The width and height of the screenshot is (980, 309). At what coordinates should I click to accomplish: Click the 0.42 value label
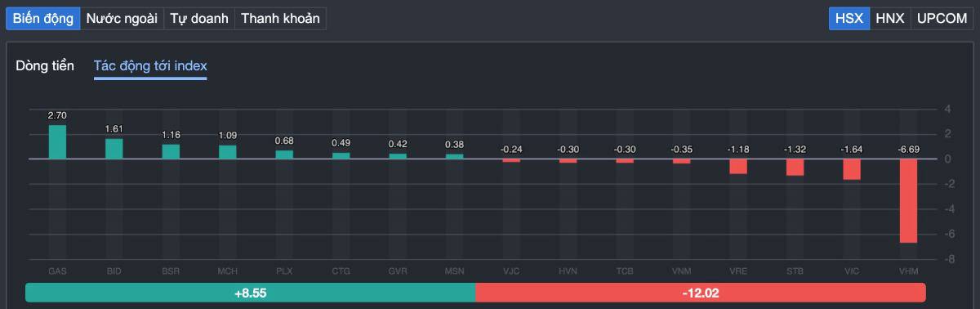click(398, 144)
